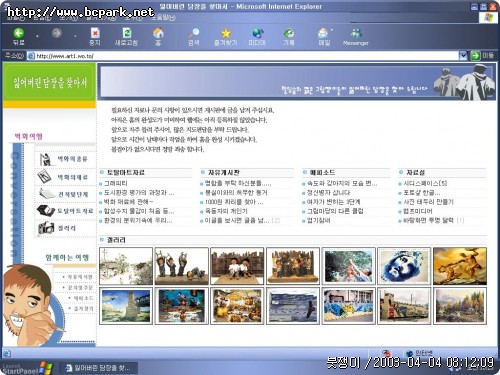
Task: Click the grey Forward arrow button
Action: click(x=57, y=33)
